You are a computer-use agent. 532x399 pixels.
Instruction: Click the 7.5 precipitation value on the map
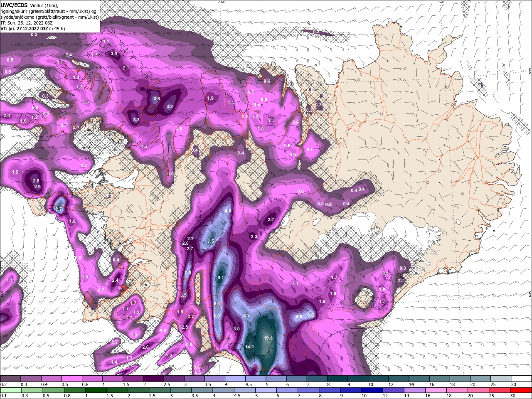pyautogui.click(x=211, y=241)
